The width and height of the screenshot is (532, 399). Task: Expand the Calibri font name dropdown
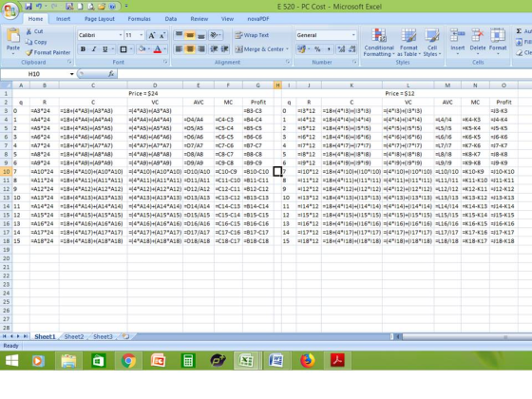click(x=121, y=35)
